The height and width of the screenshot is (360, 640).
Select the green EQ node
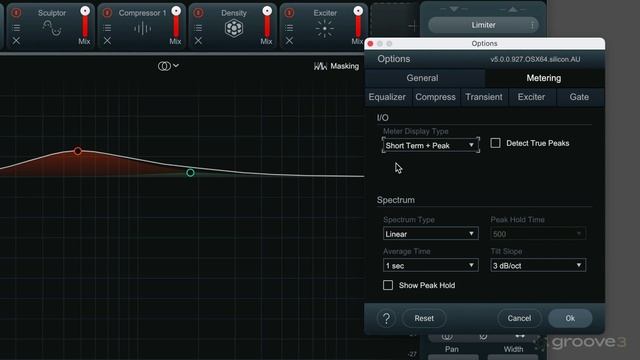click(x=190, y=173)
